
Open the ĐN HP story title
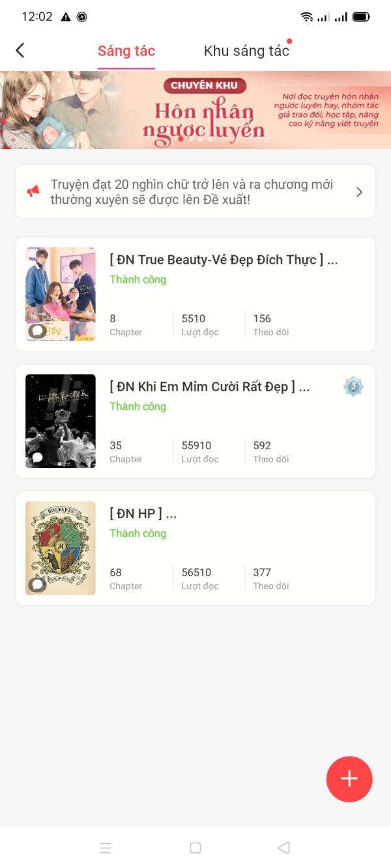point(143,514)
